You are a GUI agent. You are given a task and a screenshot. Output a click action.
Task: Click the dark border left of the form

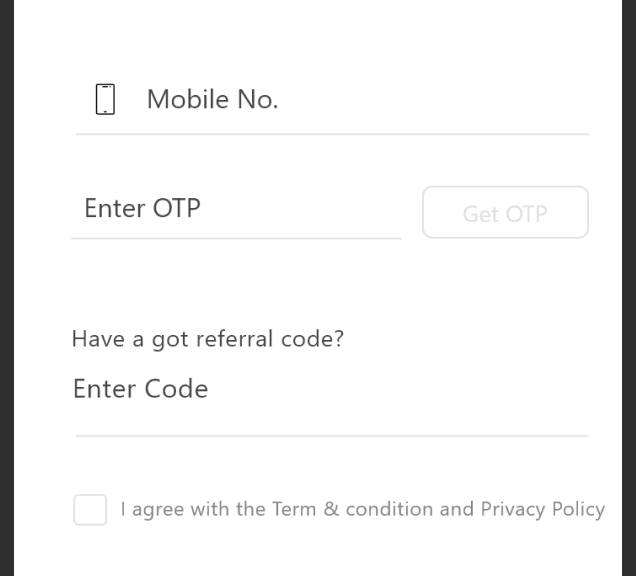tap(7, 288)
